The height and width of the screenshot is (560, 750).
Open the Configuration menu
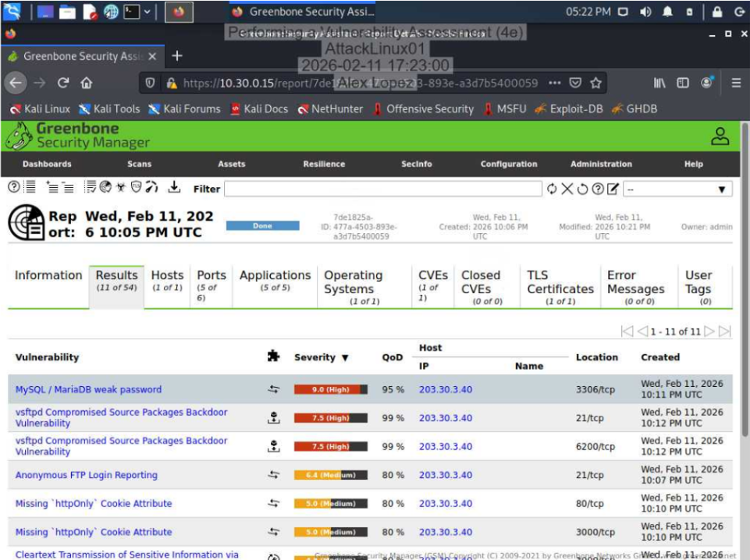508,164
